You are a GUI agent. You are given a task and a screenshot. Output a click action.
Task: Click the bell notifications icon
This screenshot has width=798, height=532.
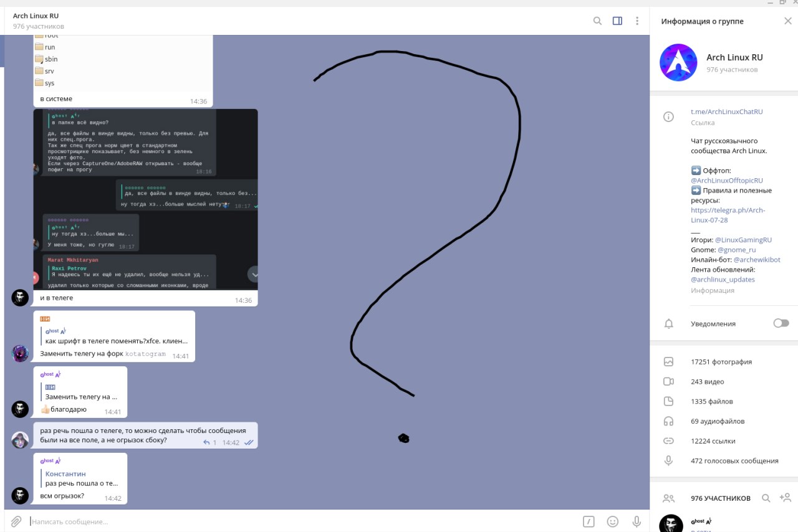(669, 324)
